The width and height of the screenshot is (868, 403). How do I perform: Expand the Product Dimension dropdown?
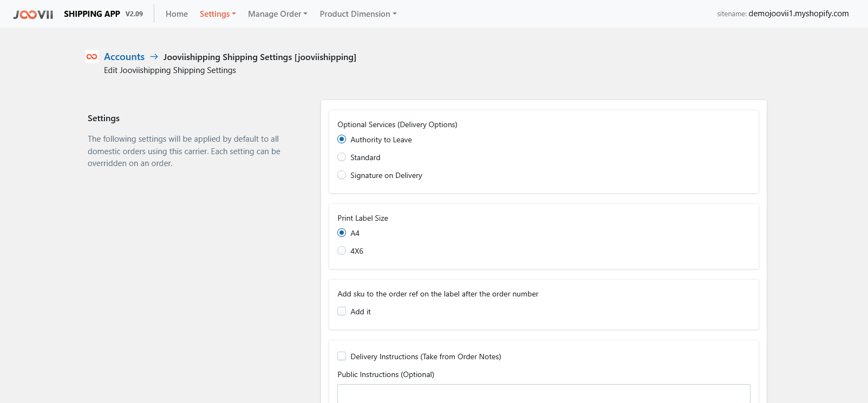(x=358, y=14)
